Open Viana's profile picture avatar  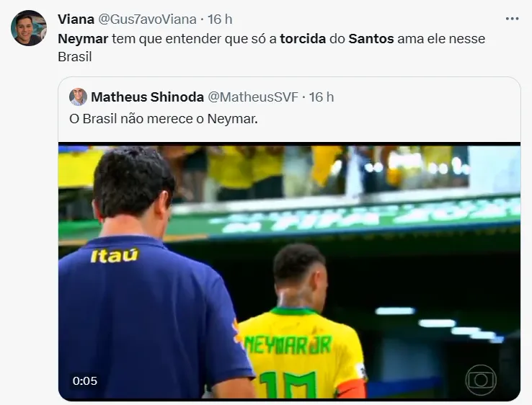[x=29, y=28]
